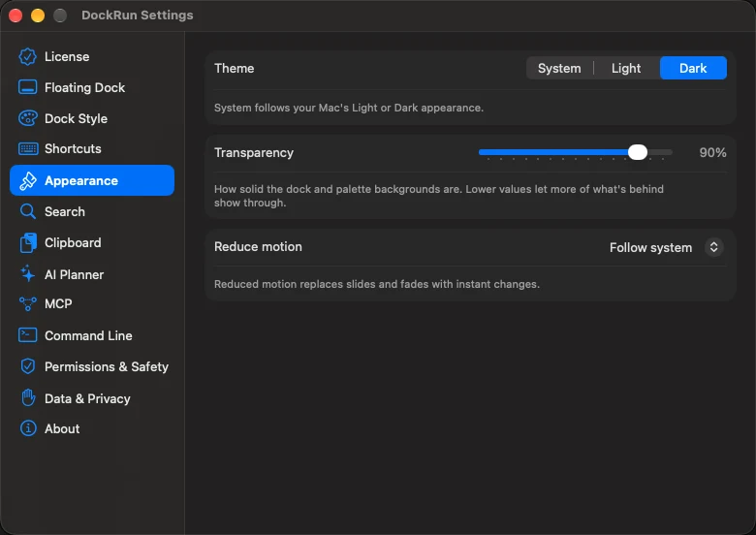Click the Search magnifying glass icon
Viewport: 756px width, 535px height.
click(x=27, y=211)
